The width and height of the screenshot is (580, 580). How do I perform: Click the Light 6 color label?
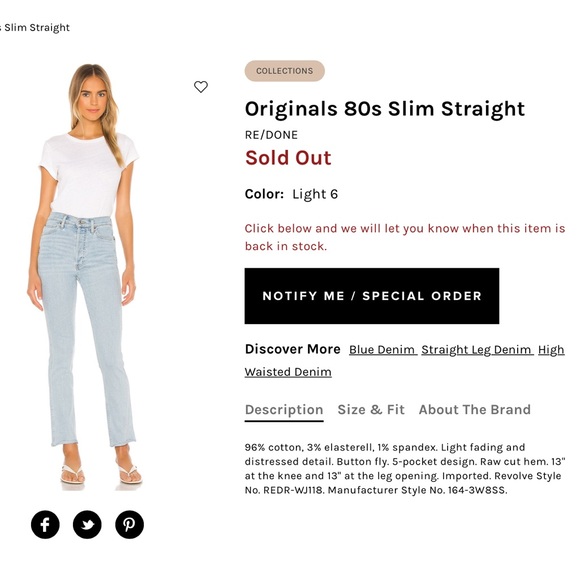[x=315, y=194]
